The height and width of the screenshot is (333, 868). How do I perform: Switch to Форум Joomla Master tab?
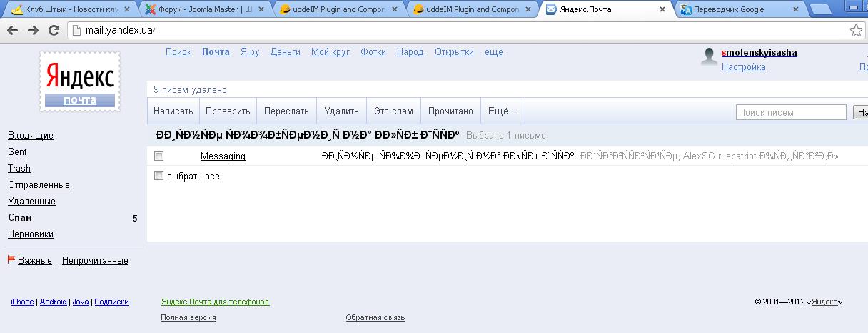click(x=204, y=9)
